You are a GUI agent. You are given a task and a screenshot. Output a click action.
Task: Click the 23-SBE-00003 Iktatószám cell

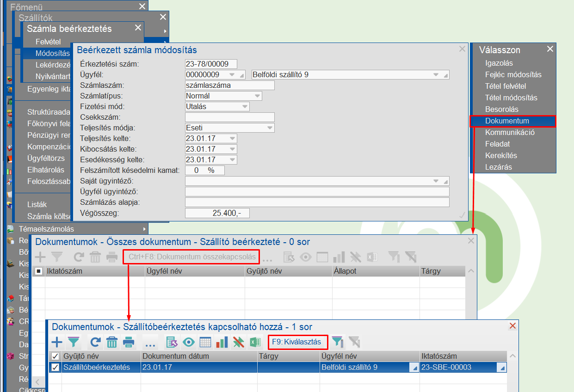(x=463, y=367)
